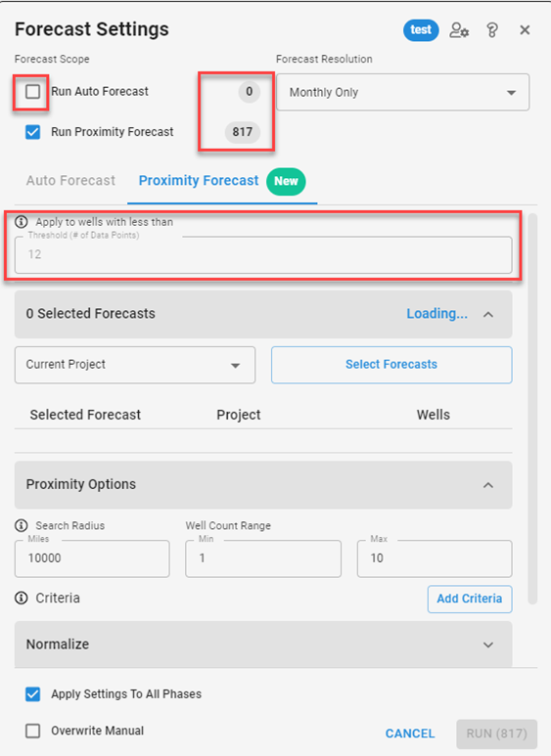Click the Add Criteria button

(470, 599)
